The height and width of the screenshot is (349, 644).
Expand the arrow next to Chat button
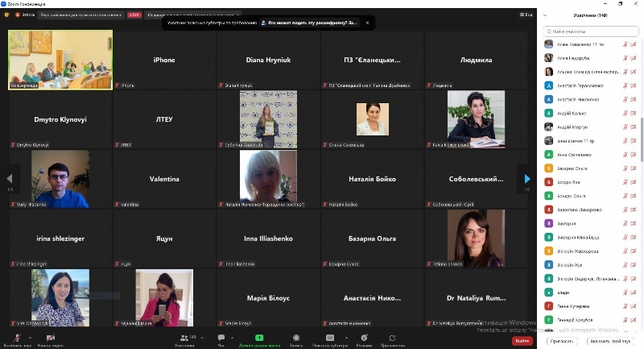pyautogui.click(x=232, y=338)
